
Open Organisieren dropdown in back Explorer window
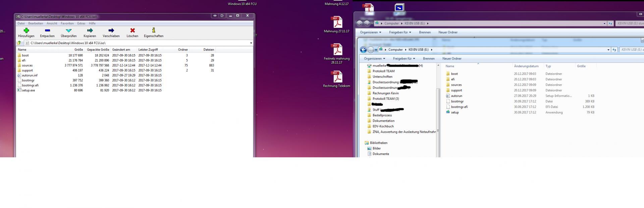(x=371, y=32)
